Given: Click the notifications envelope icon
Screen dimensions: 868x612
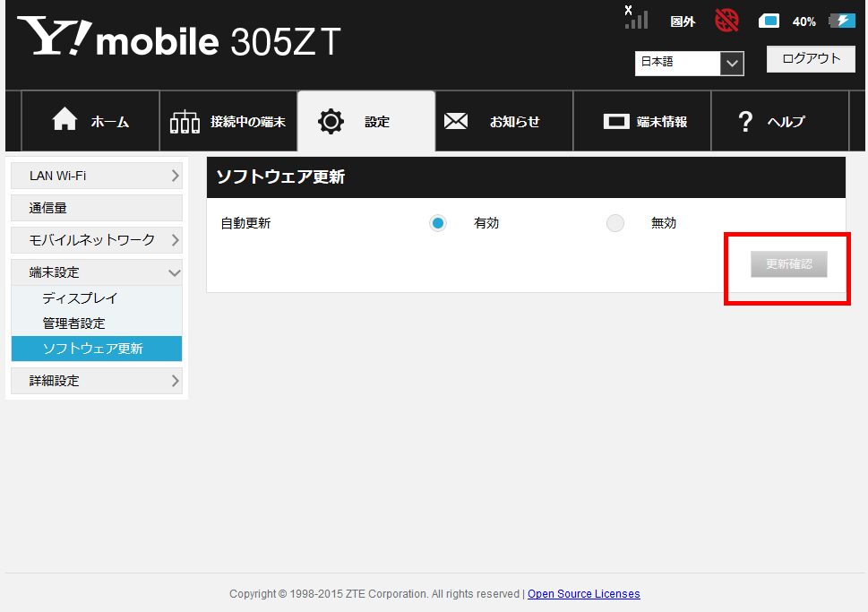Looking at the screenshot, I should pyautogui.click(x=456, y=121).
